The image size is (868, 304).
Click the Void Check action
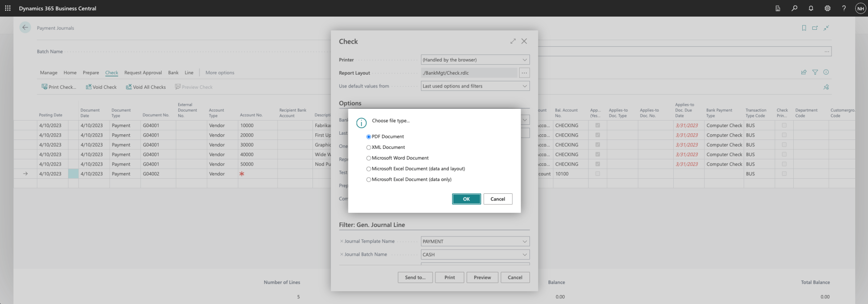pos(101,87)
